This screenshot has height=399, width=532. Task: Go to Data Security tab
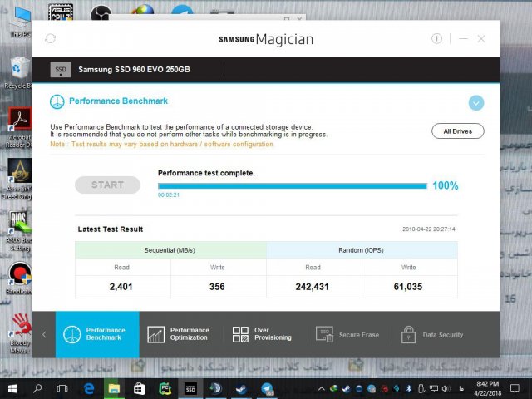432,334
